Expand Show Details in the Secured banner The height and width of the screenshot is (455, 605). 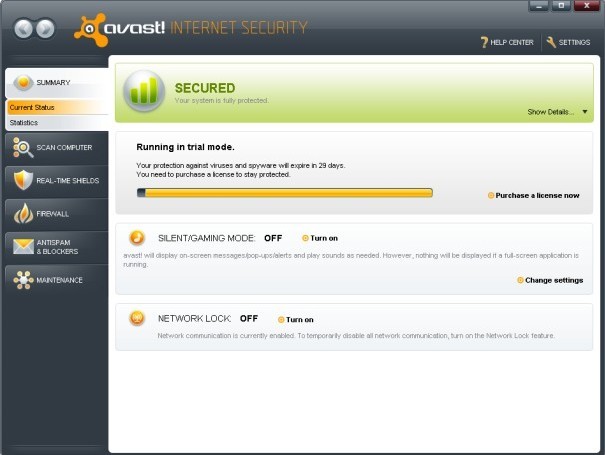click(557, 112)
